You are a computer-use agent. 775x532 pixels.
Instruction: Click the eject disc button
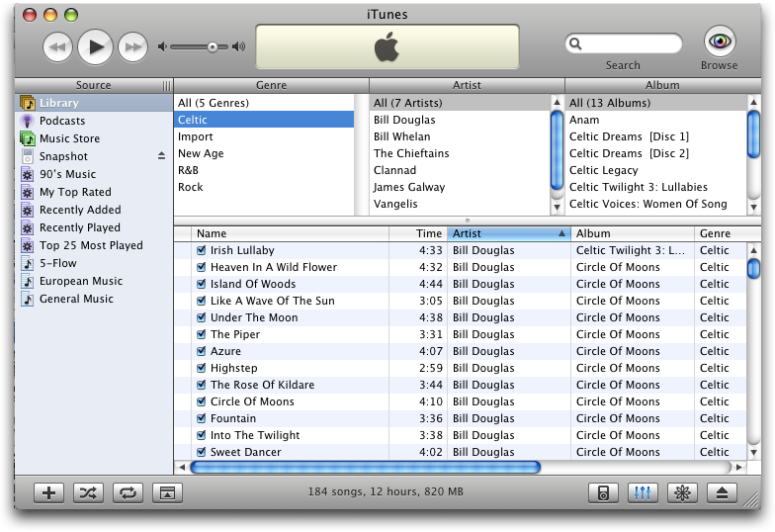722,492
